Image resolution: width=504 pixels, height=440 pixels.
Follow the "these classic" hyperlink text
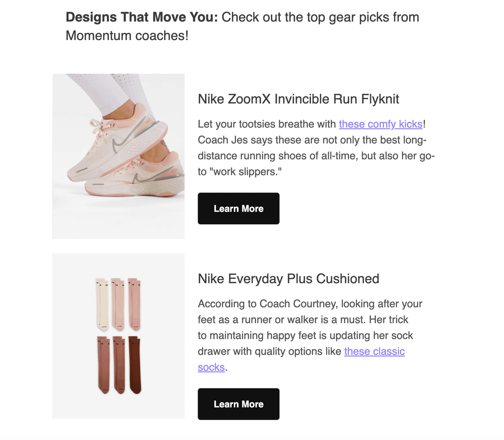pyautogui.click(x=374, y=351)
